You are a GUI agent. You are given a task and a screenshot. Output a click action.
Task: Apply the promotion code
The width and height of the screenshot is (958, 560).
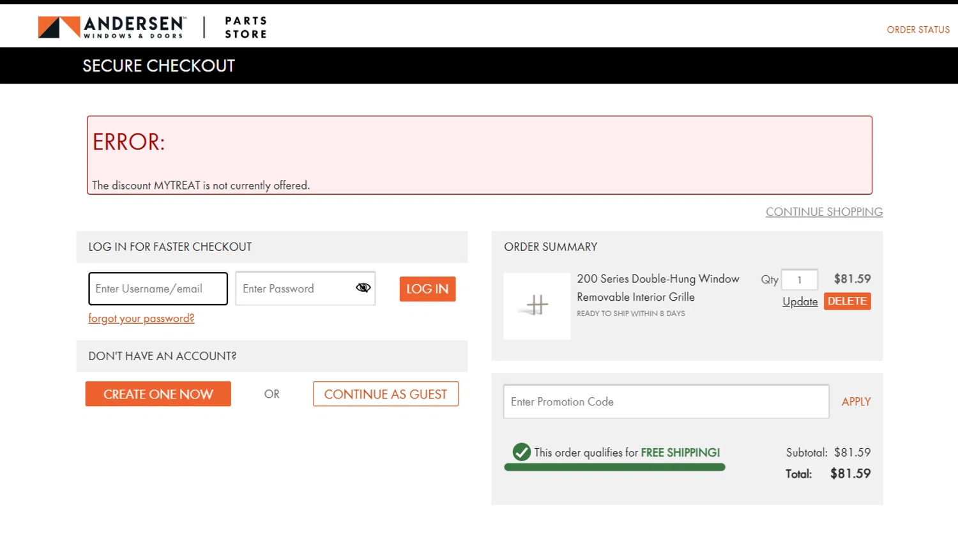click(856, 402)
